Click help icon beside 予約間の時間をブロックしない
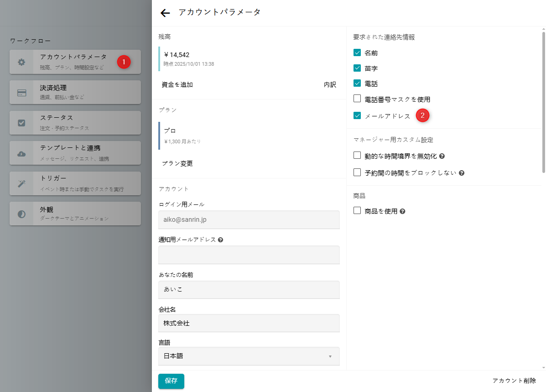The image size is (546, 392). 461,173
